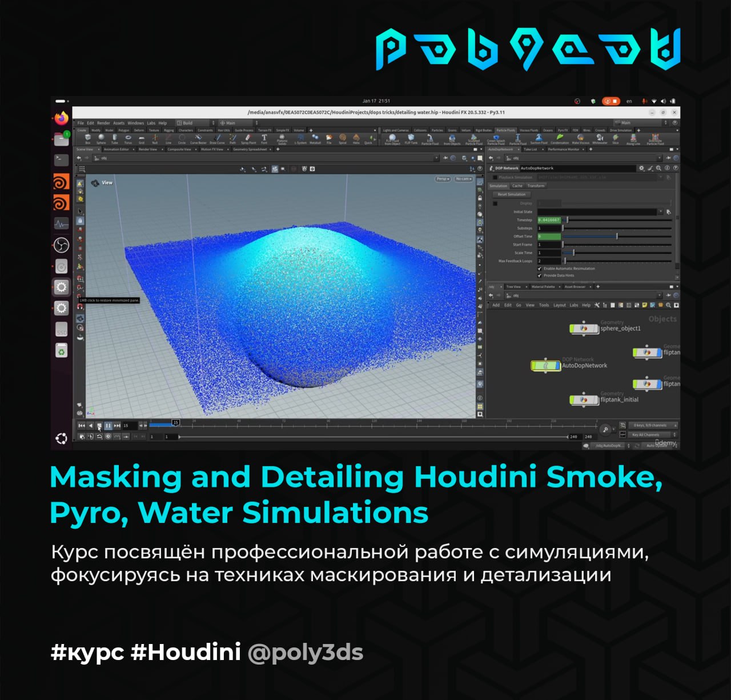Click the pause button in playbar
The image size is (731, 700).
pos(108,426)
